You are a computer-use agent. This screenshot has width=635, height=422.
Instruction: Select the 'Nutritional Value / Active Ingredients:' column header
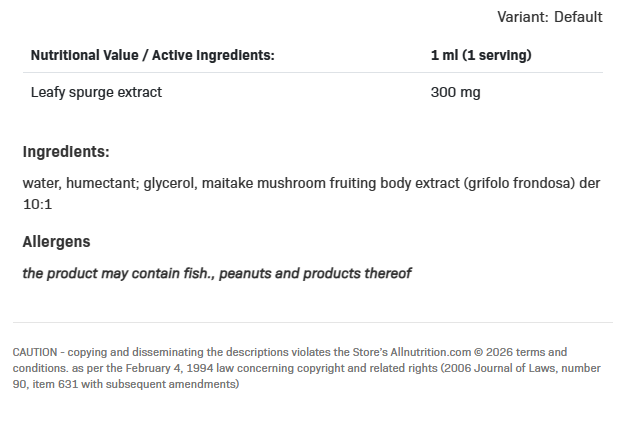(x=153, y=55)
